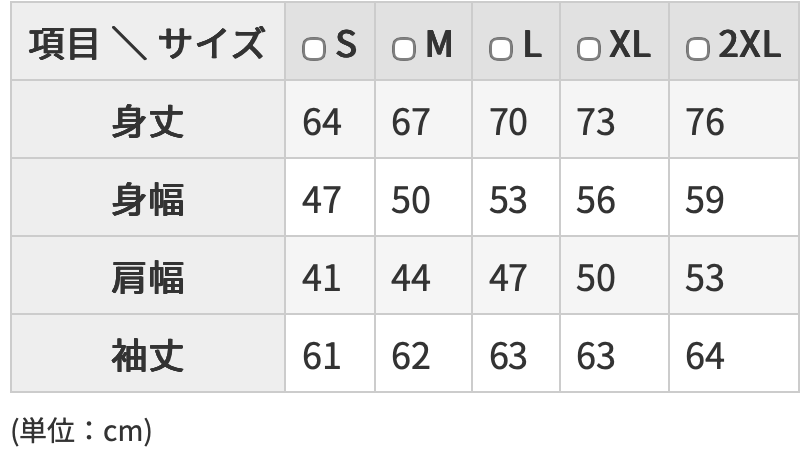Select 袖丈 value 62 in M column

pyautogui.click(x=410, y=355)
